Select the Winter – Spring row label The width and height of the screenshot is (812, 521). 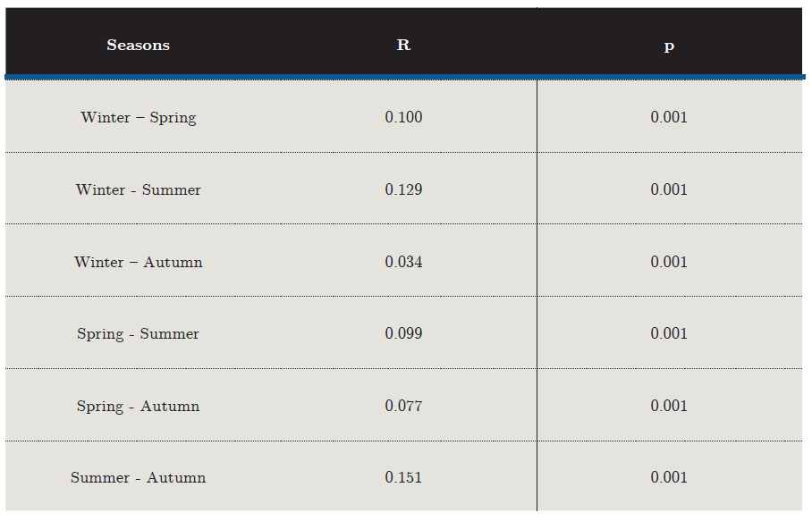click(139, 118)
